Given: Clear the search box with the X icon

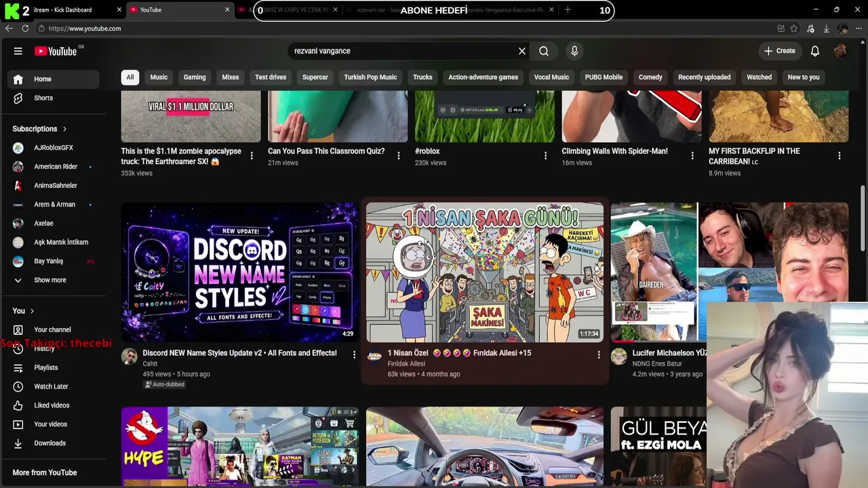Looking at the screenshot, I should point(522,51).
